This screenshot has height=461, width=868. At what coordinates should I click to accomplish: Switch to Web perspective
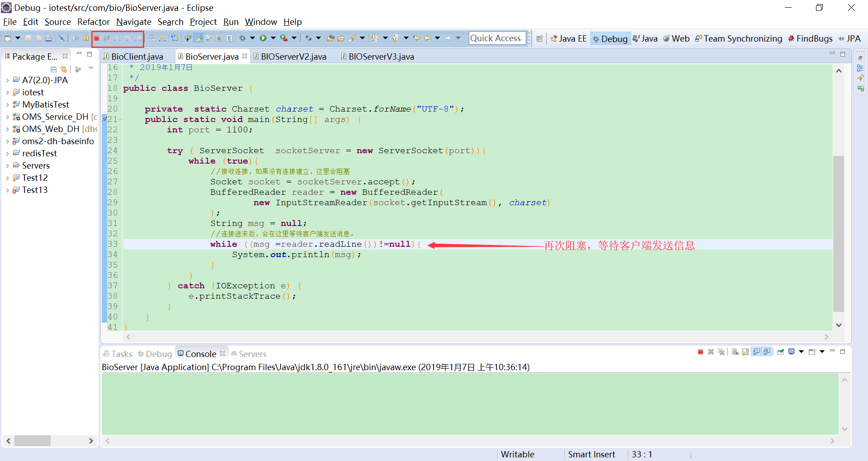click(676, 38)
